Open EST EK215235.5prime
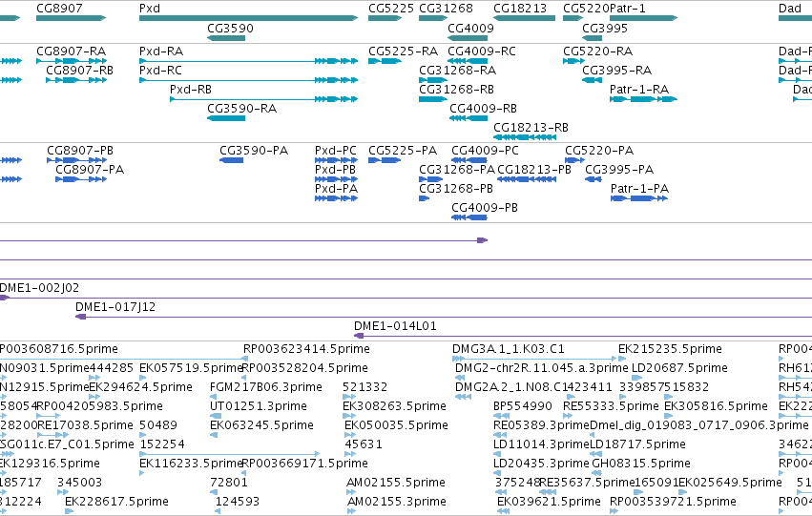Viewport: 812px width, 516px height. pyautogui.click(x=670, y=349)
